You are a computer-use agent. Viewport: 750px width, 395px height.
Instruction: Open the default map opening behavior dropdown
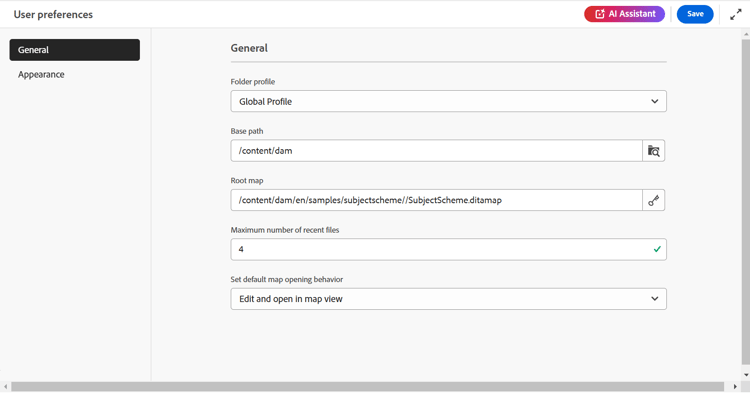[449, 299]
